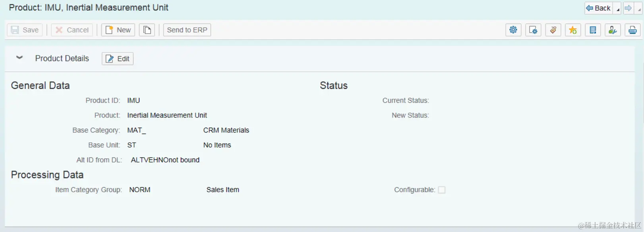The image size is (644, 232).
Task: Click the copy product icon
Action: point(147,30)
